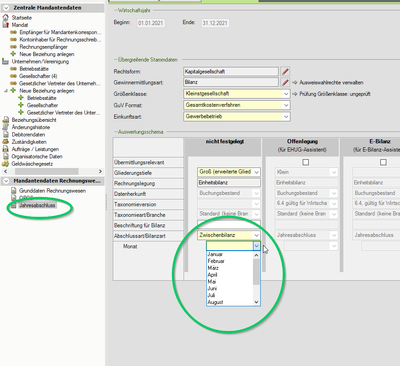Toggle the Monat dropdown arrow
400x366 pixels.
pos(256,246)
